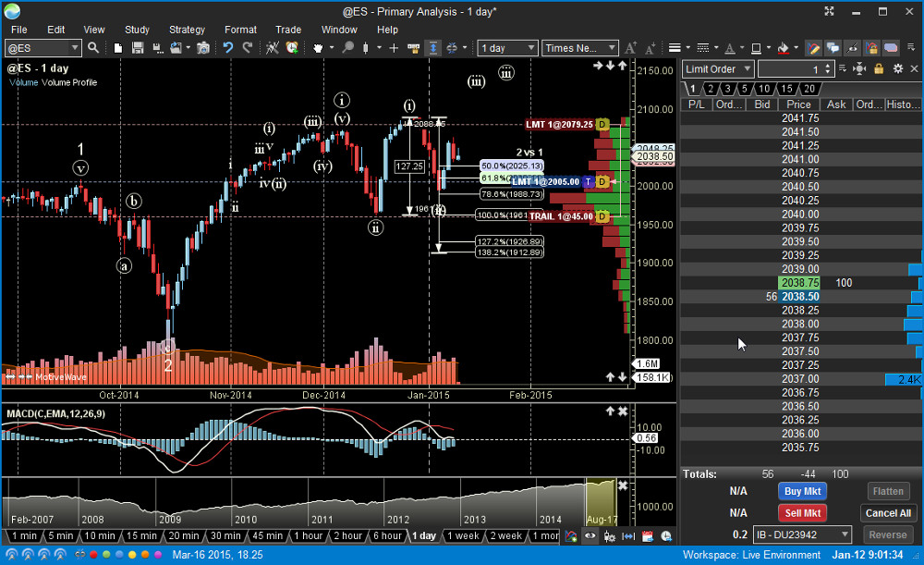The height and width of the screenshot is (565, 924).
Task: Select the candlestick bar type icon
Action: tap(366, 48)
